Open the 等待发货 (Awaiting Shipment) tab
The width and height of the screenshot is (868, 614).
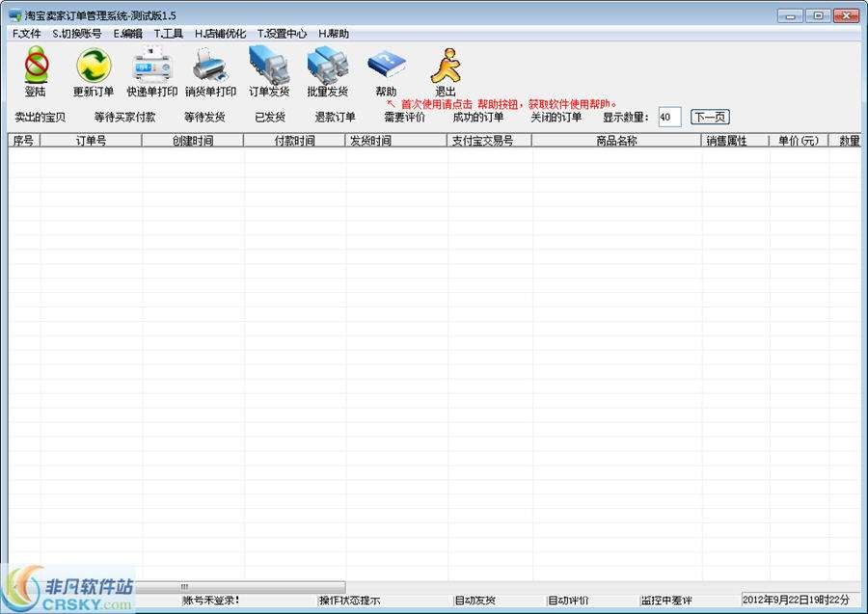206,118
